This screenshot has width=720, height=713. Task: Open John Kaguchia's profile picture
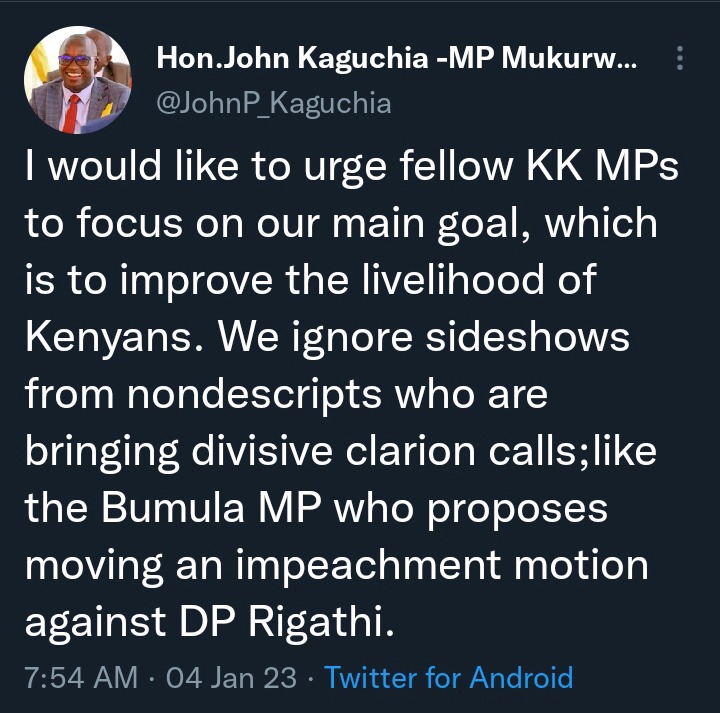pos(78,80)
